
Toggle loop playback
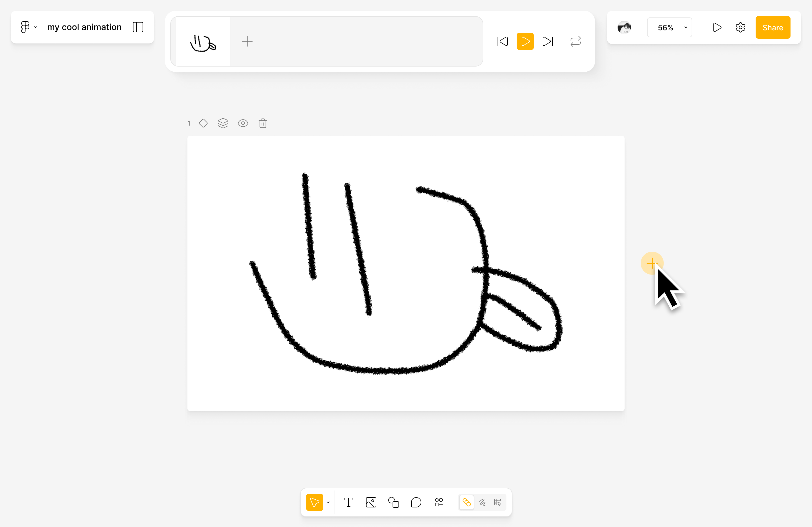[575, 41]
